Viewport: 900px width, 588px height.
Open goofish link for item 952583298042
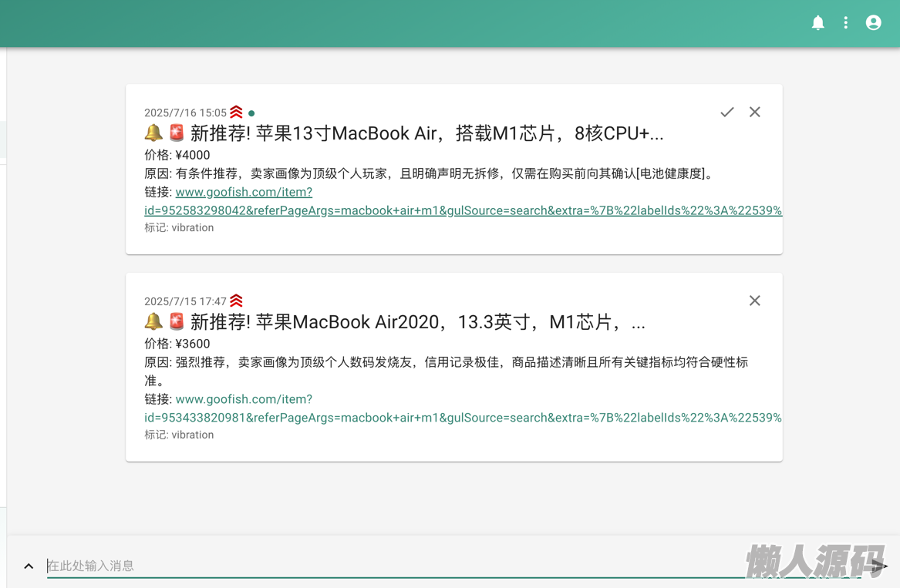(x=463, y=201)
